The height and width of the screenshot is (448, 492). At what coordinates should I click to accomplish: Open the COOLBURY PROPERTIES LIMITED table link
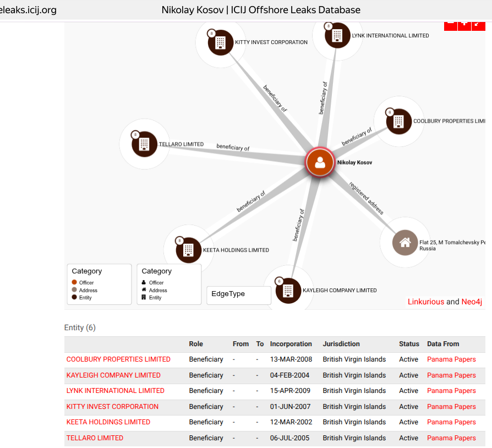point(118,359)
